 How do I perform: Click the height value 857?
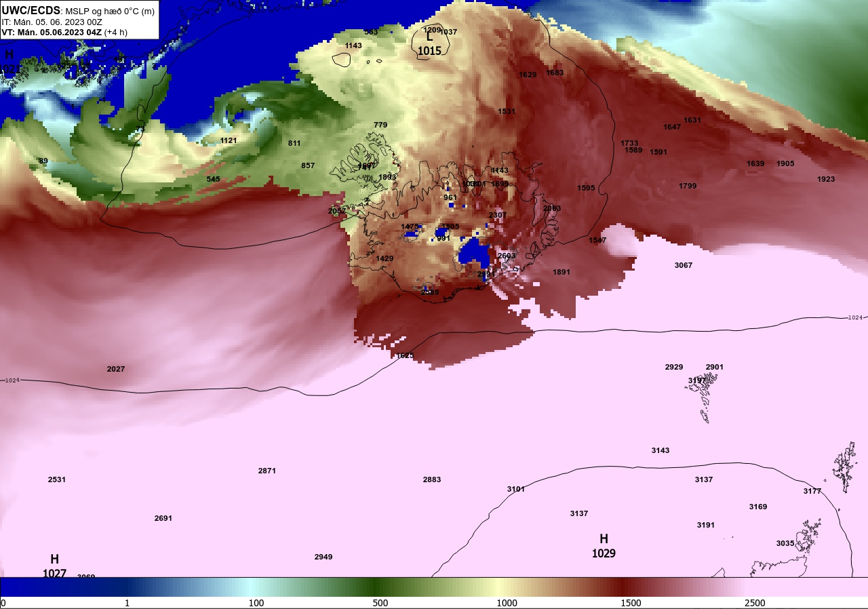pyautogui.click(x=308, y=165)
